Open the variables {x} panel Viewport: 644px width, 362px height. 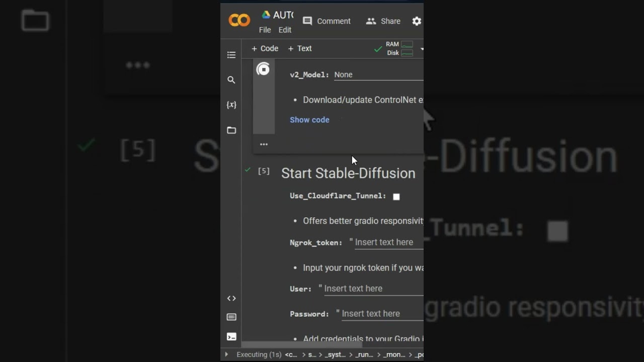(x=231, y=105)
